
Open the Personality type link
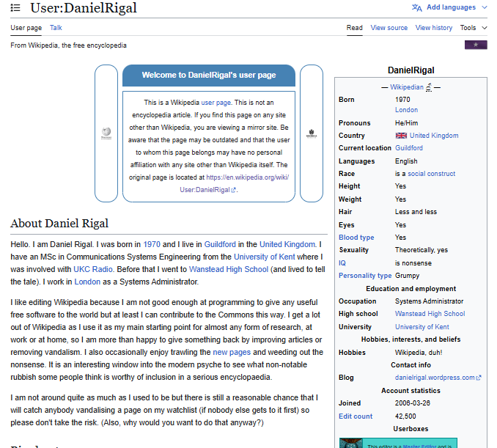(365, 276)
